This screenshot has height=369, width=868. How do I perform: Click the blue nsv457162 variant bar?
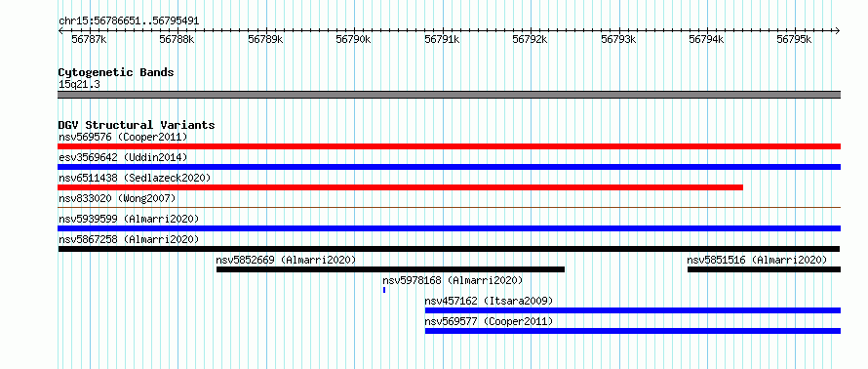[x=633, y=310]
